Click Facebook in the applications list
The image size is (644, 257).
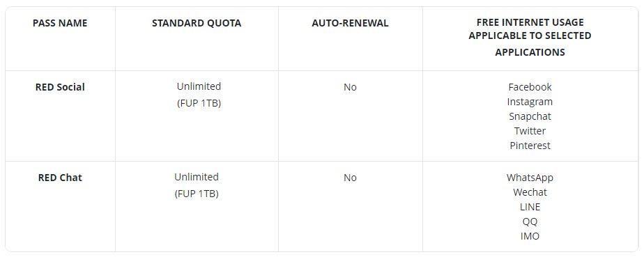click(530, 87)
